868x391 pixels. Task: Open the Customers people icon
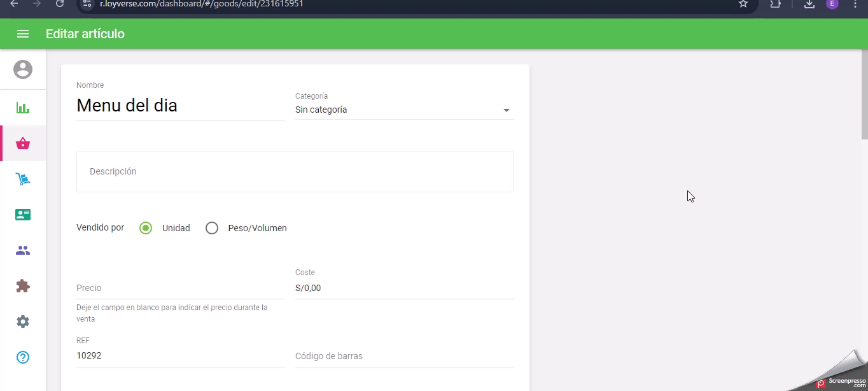coord(23,250)
